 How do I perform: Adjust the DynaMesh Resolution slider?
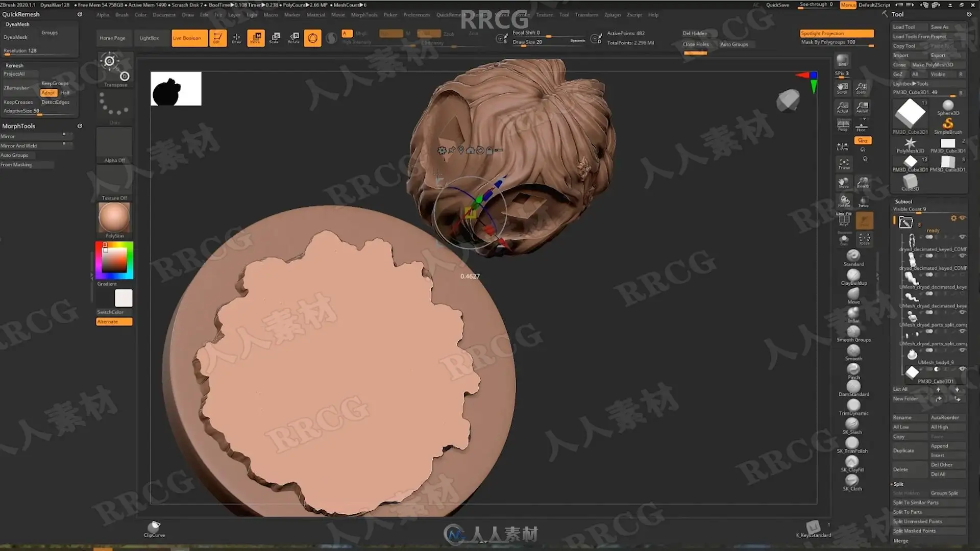pos(40,51)
